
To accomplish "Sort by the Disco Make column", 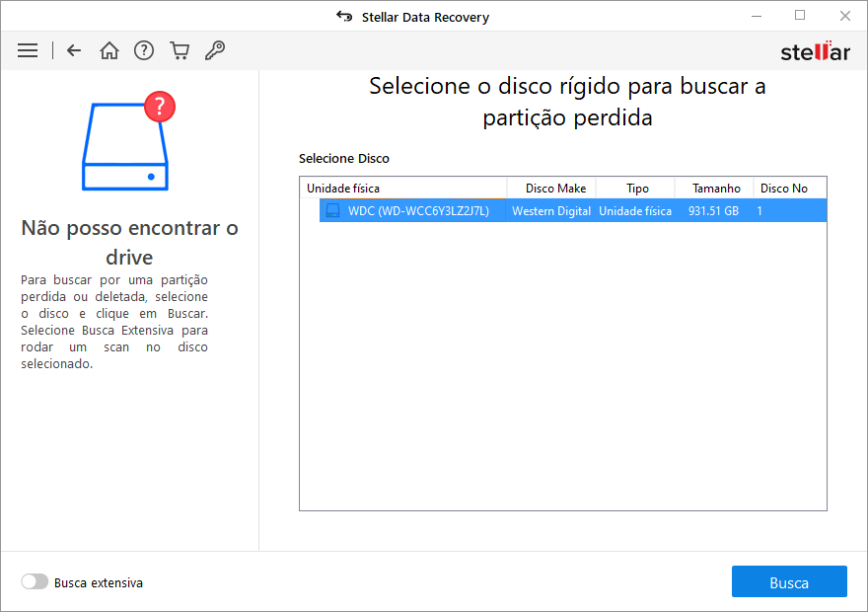I will point(551,189).
